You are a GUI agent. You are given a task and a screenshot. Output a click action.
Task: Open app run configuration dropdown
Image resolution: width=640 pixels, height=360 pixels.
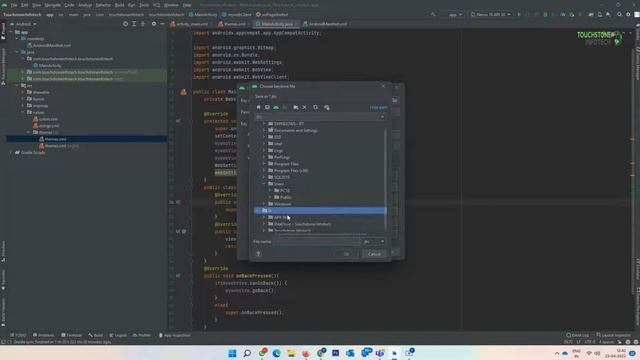tap(452, 15)
